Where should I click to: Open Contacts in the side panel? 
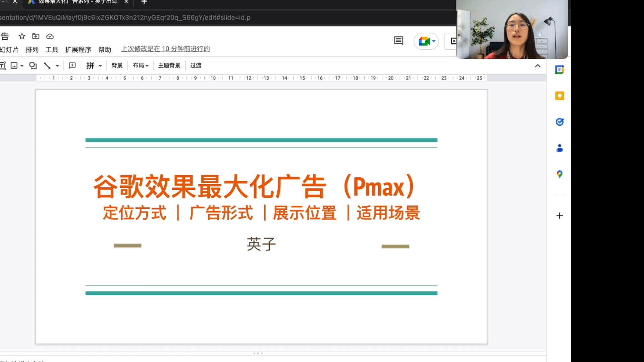tap(559, 148)
